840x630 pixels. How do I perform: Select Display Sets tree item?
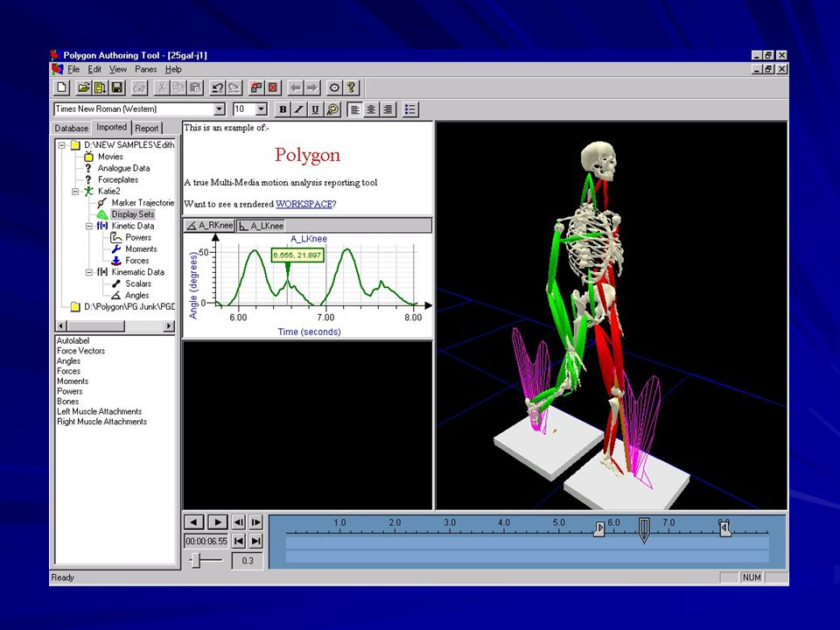point(132,214)
